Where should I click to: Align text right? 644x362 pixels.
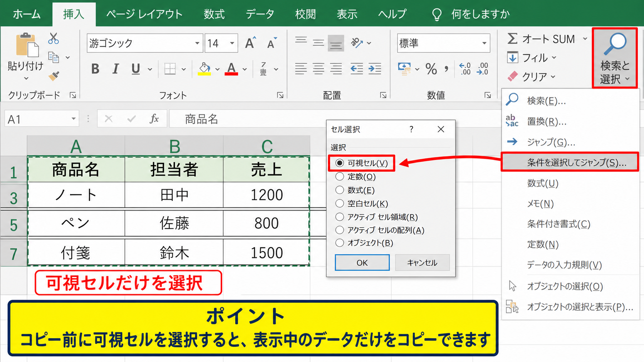[336, 69]
